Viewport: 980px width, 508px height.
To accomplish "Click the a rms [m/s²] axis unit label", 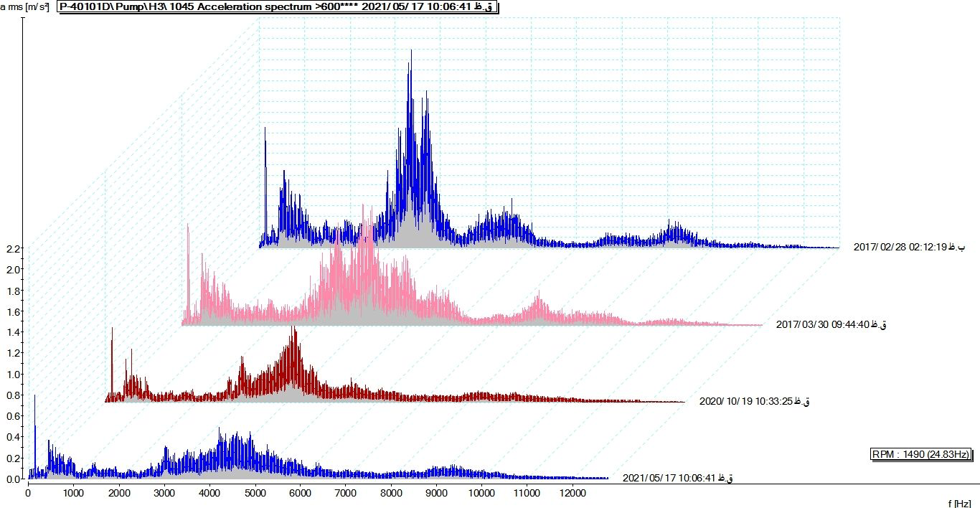I will (x=25, y=6).
